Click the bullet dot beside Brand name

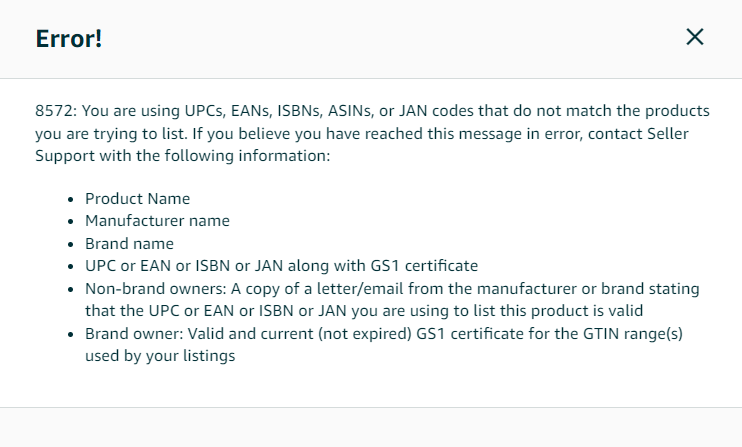(x=71, y=245)
